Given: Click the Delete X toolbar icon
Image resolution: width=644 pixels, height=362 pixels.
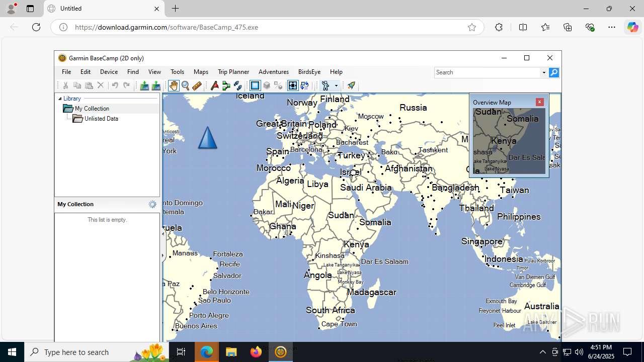Looking at the screenshot, I should 101,85.
